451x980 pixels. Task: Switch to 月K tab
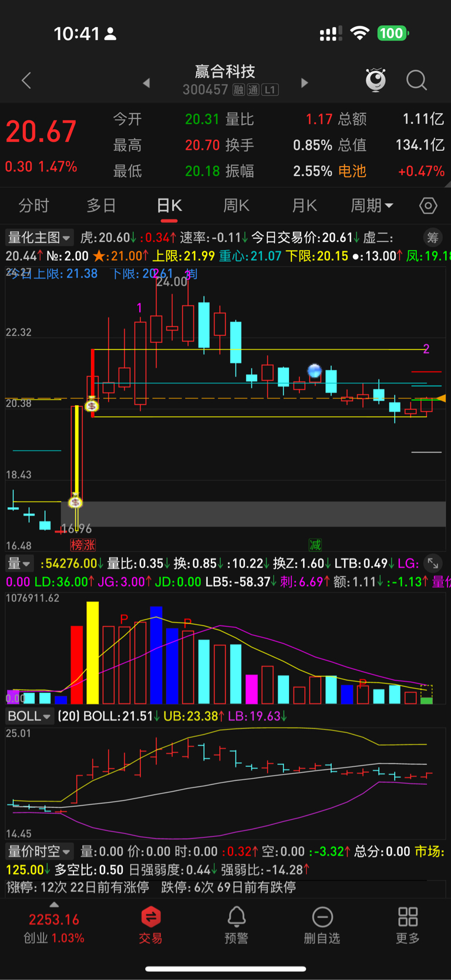[x=304, y=206]
